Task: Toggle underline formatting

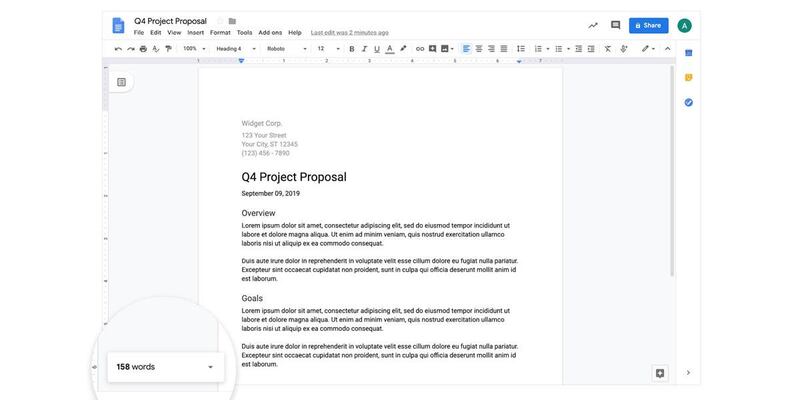Action: pos(377,48)
